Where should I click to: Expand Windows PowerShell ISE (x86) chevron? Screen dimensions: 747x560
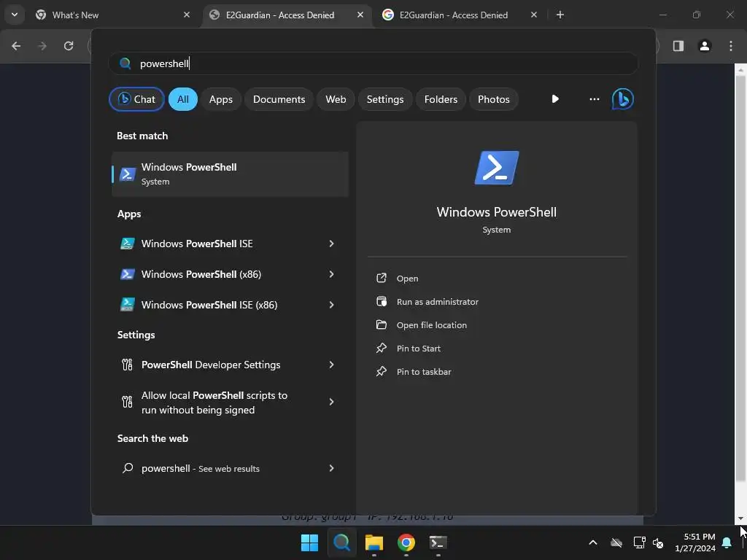pos(332,305)
